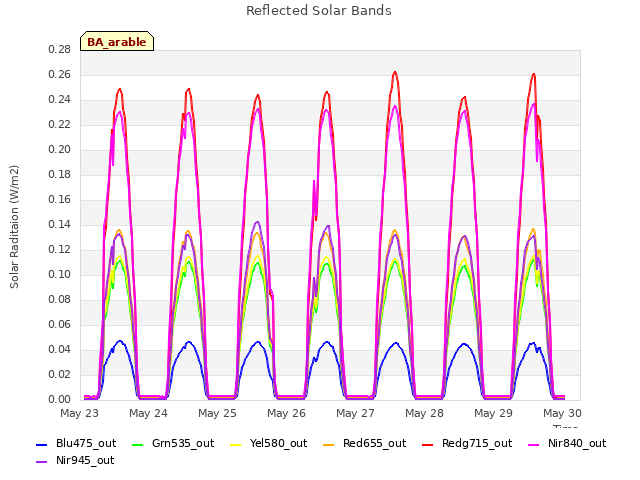Click the 0.20 y-axis value
Image resolution: width=640 pixels, height=480 pixels.
(60, 149)
